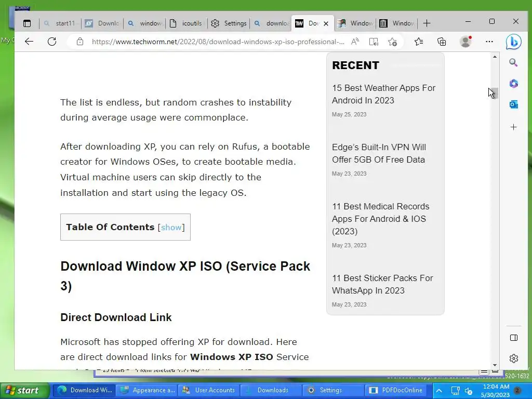
Task: Open Bing chat sidebar button
Action: pyautogui.click(x=513, y=42)
